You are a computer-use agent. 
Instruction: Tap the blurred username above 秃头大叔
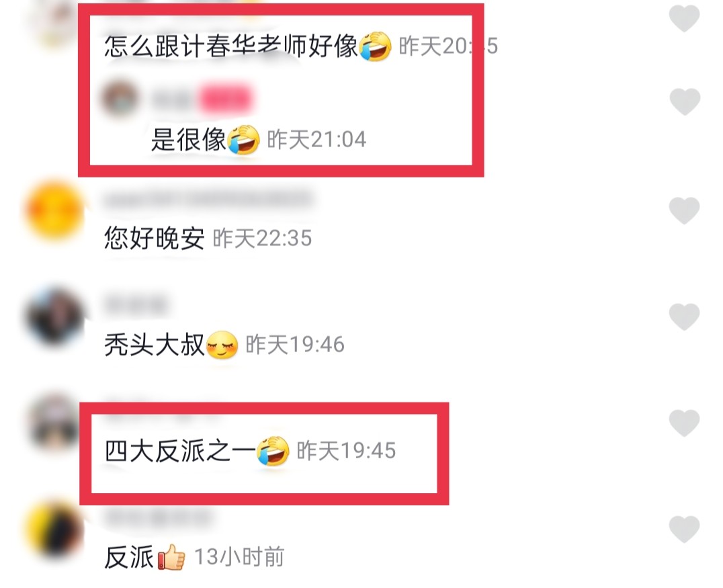(136, 305)
